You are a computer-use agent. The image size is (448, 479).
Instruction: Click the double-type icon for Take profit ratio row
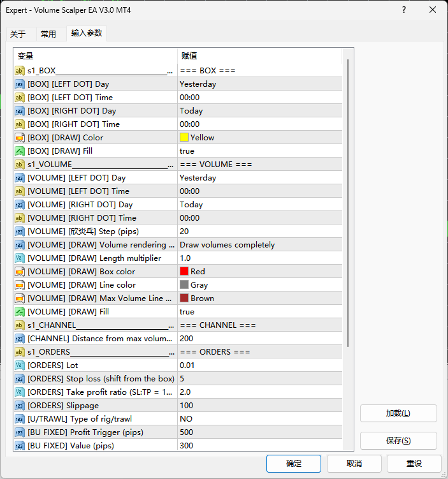[x=20, y=392]
